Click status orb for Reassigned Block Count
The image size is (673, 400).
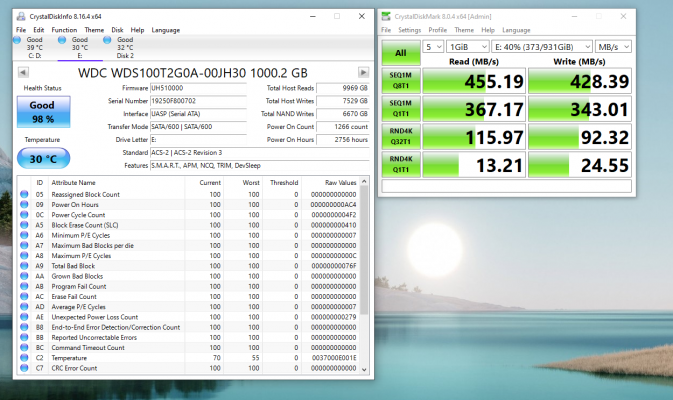24,194
